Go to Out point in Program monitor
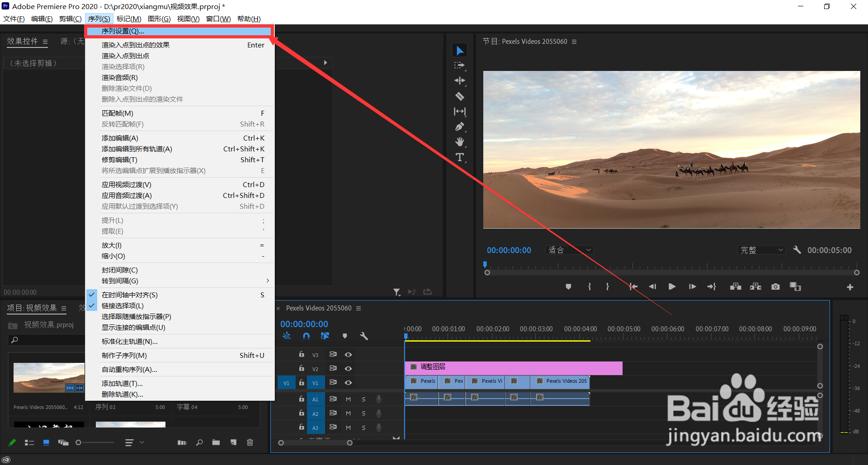 coord(712,287)
